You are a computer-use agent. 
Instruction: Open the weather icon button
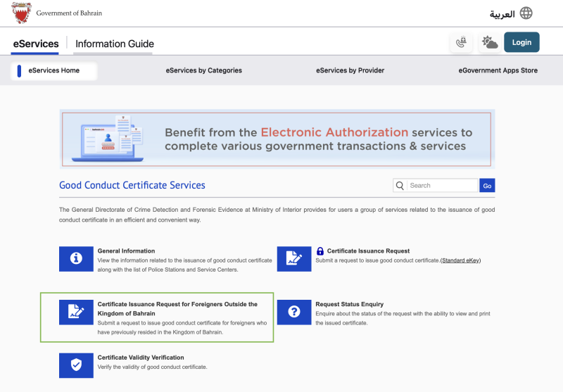point(489,42)
